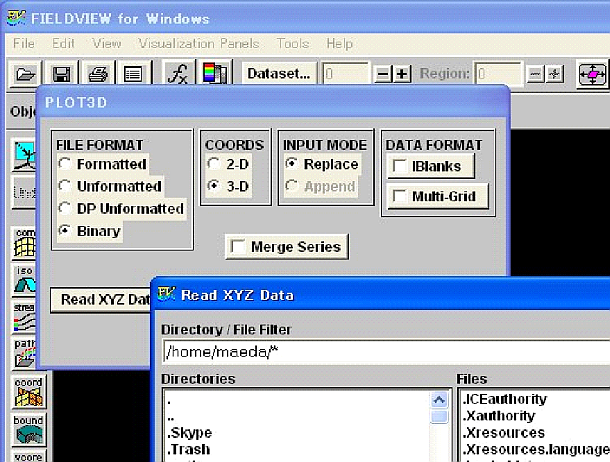Decrement dataset number with minus button

tap(384, 75)
